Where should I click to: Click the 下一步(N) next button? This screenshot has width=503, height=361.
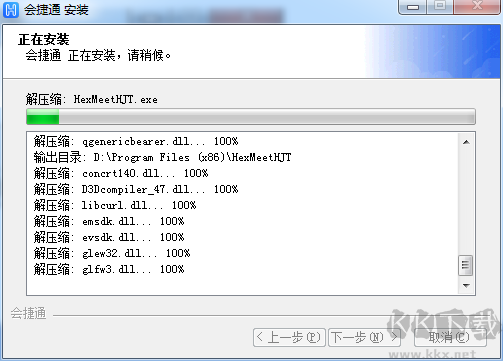point(364,337)
